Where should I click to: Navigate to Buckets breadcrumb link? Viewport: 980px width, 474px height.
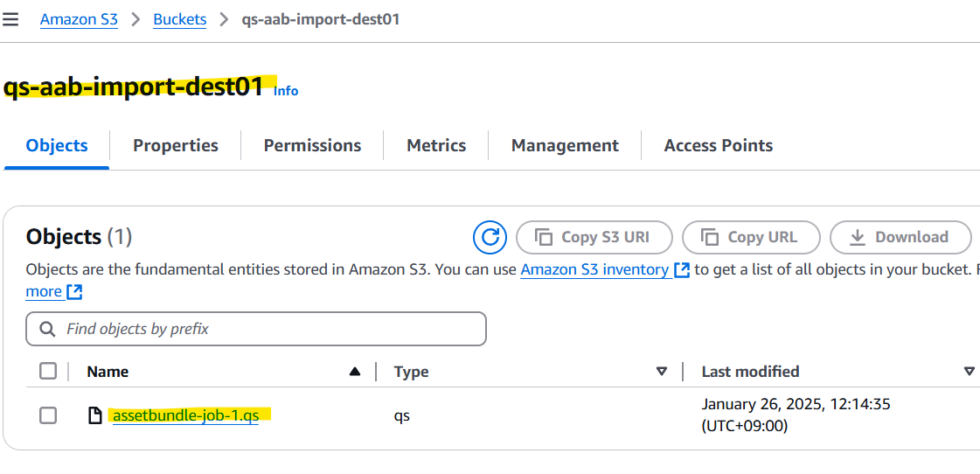coord(180,19)
